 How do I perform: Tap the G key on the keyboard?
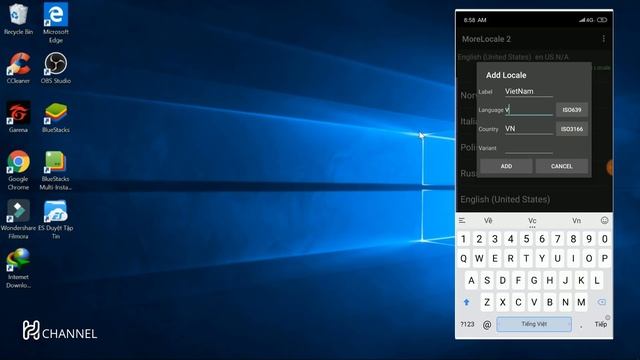click(534, 280)
